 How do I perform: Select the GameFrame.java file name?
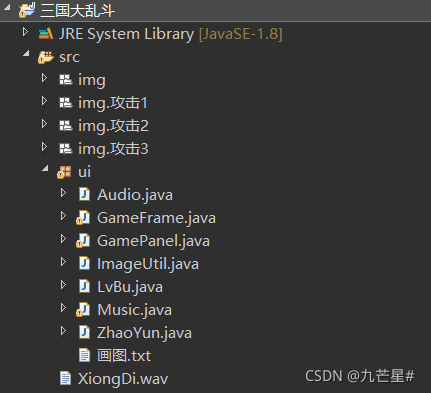coord(156,218)
